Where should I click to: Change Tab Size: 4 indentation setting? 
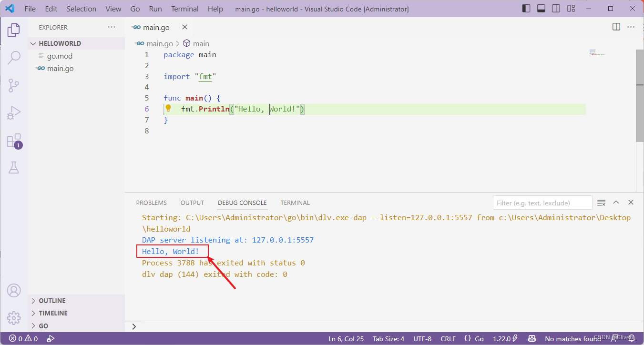(x=388, y=339)
